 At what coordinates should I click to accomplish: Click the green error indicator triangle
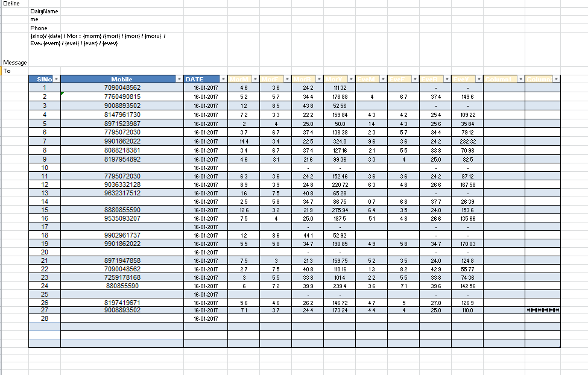(62, 93)
